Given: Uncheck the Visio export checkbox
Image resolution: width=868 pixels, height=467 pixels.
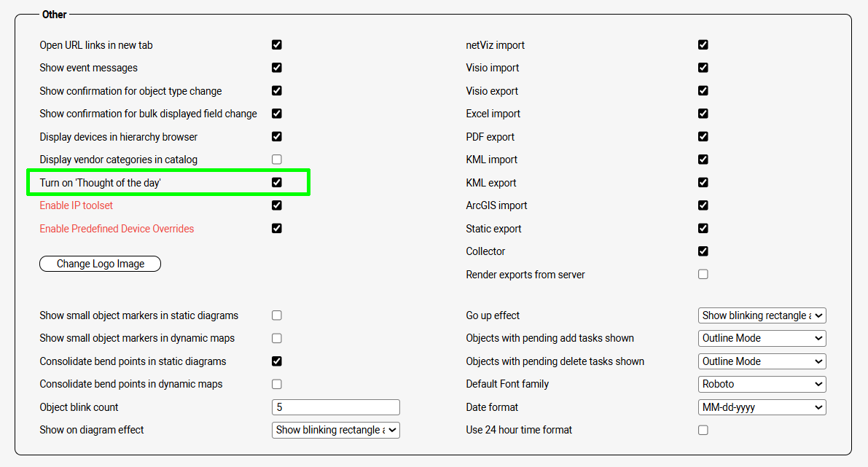Looking at the screenshot, I should [x=703, y=91].
